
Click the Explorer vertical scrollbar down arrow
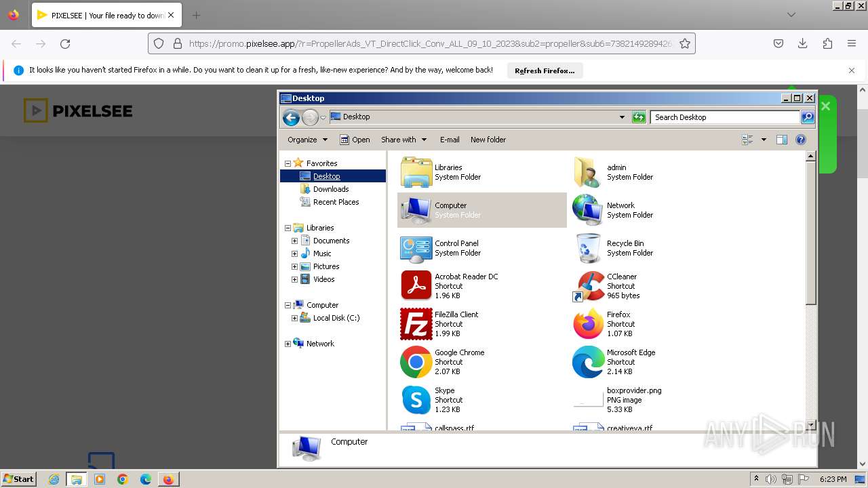(x=810, y=426)
